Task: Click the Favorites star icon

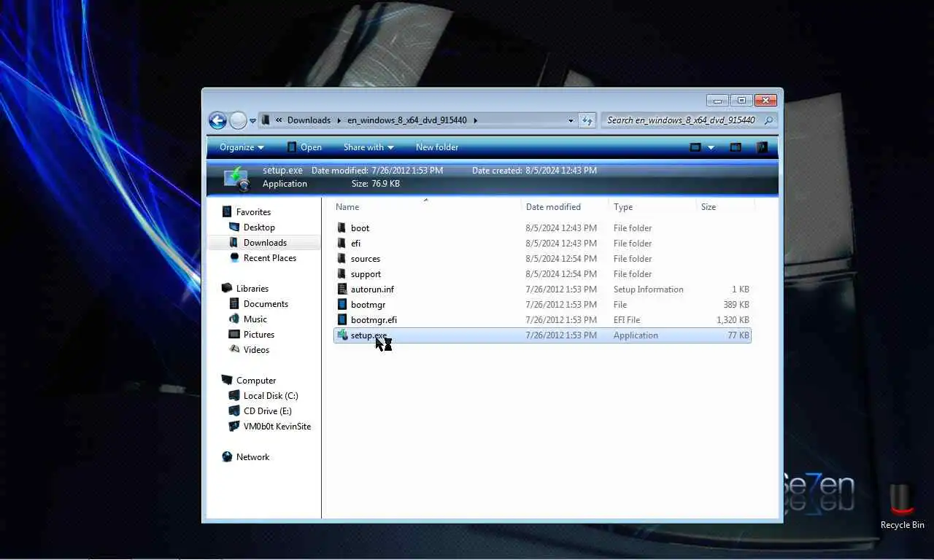Action: [227, 211]
